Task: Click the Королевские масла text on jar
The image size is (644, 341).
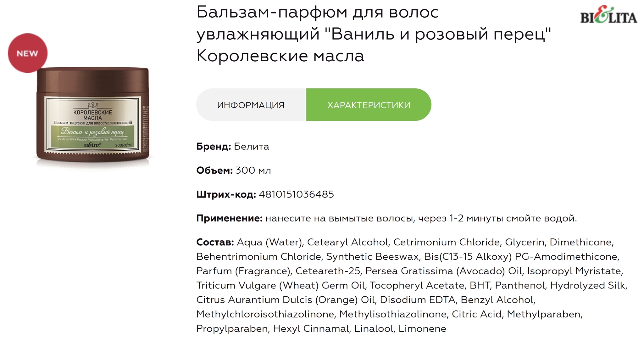Action: click(93, 115)
